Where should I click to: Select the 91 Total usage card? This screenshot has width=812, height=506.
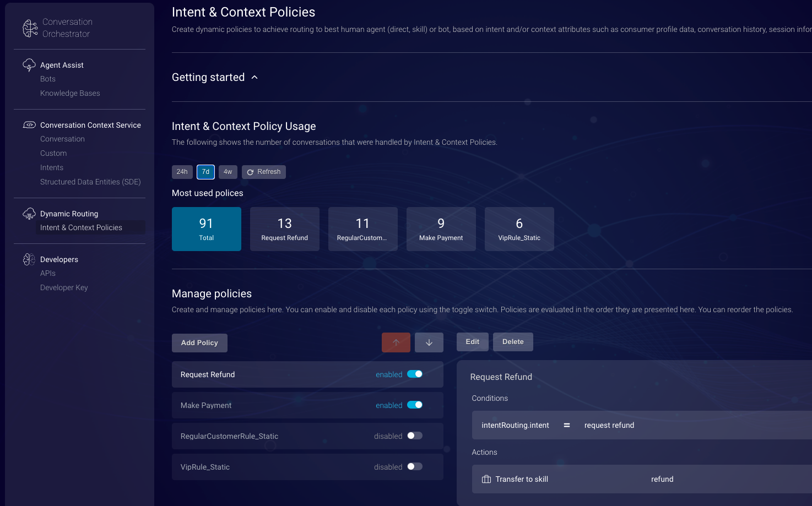pyautogui.click(x=207, y=229)
